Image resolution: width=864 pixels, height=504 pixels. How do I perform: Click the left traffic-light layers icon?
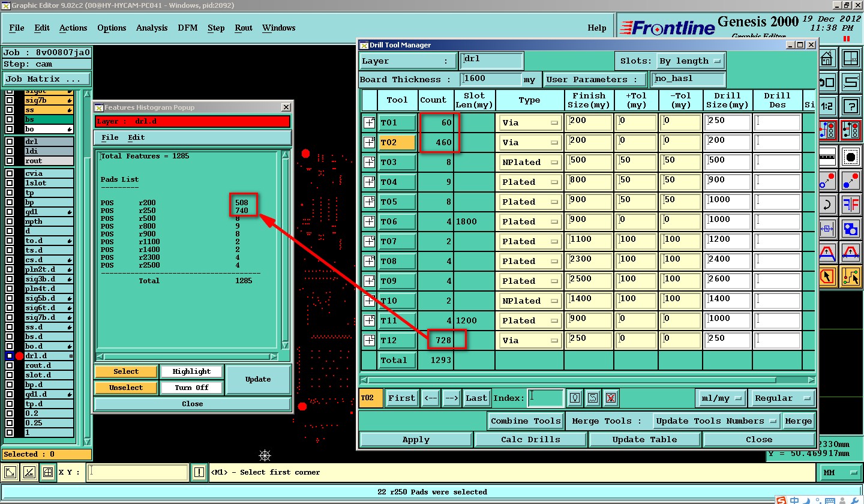[827, 130]
